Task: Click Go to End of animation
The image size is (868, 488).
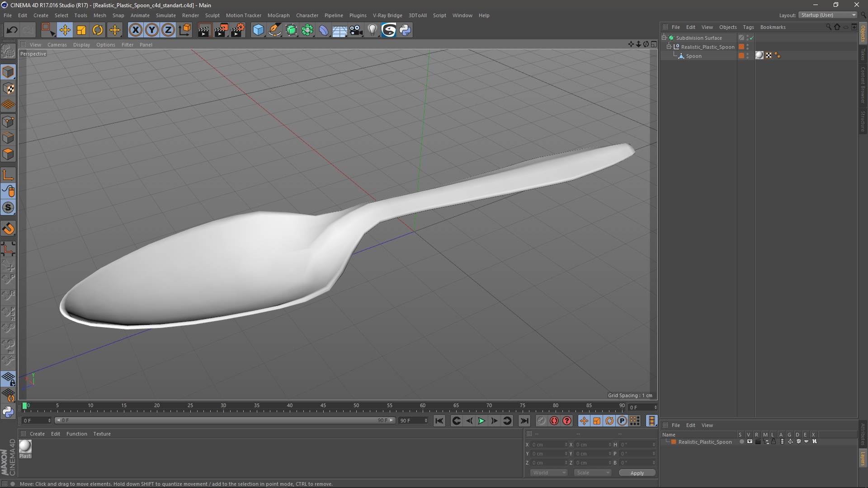Action: coord(524,421)
